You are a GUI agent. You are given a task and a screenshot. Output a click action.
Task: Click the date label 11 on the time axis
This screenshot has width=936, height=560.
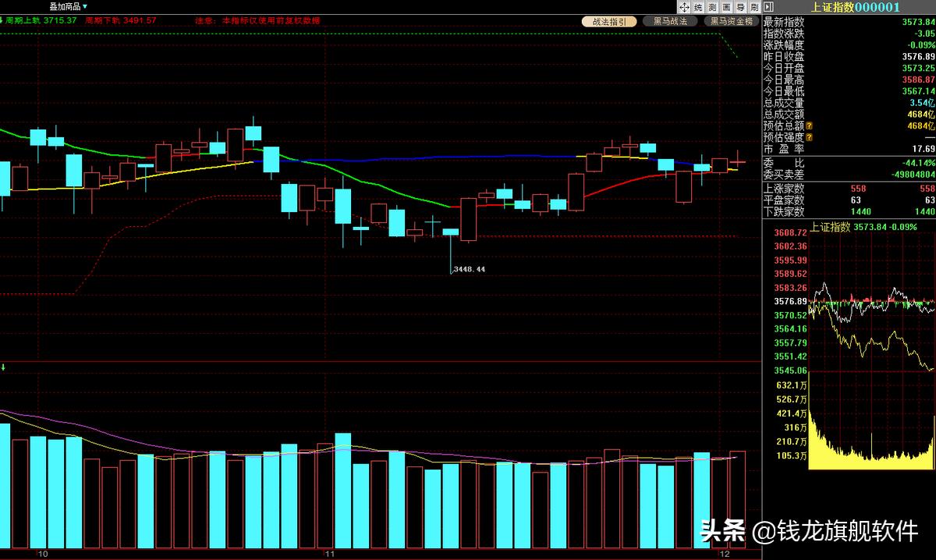330,554
